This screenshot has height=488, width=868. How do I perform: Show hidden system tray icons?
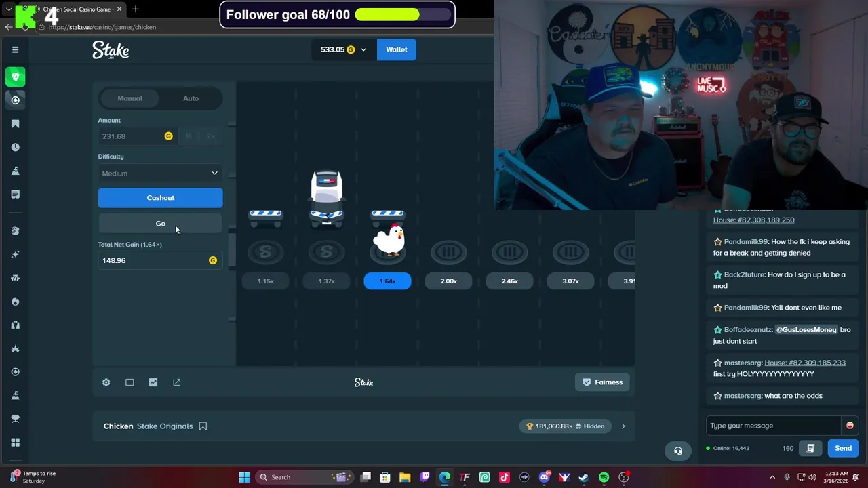pyautogui.click(x=772, y=477)
